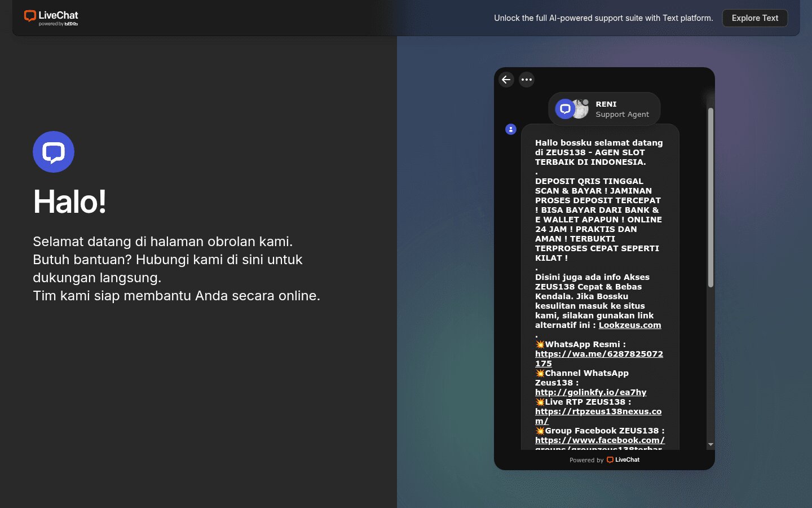Click the LiveChat logo in header
Viewport: 812px width, 508px height.
pyautogui.click(x=51, y=18)
